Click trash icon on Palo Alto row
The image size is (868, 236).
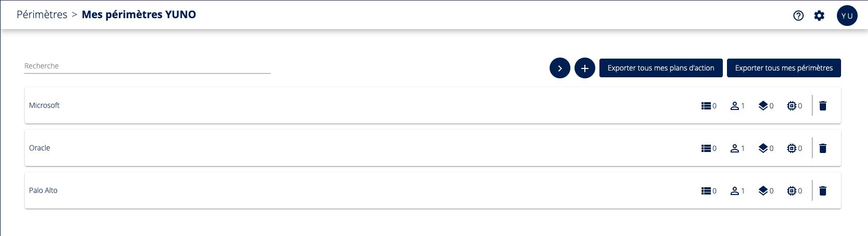[823, 191]
